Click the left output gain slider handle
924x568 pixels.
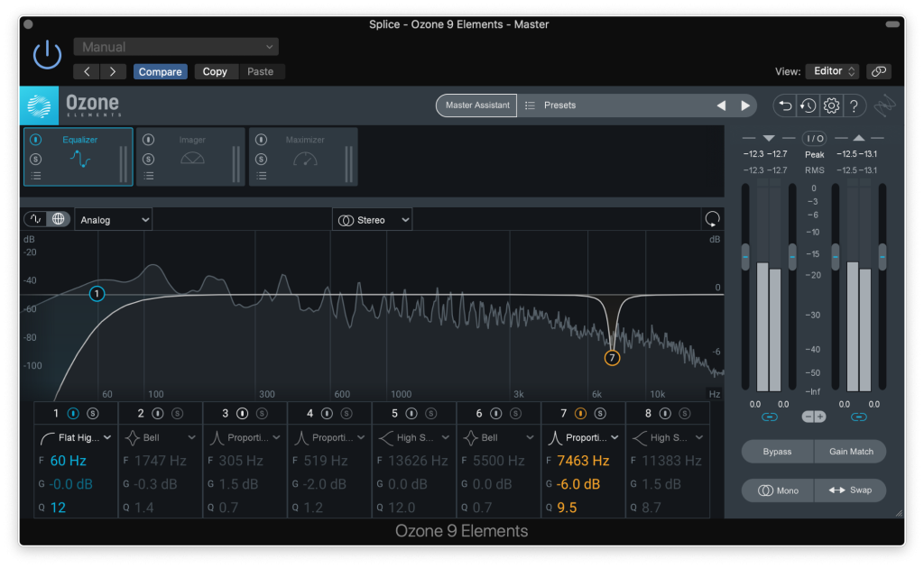(835, 257)
